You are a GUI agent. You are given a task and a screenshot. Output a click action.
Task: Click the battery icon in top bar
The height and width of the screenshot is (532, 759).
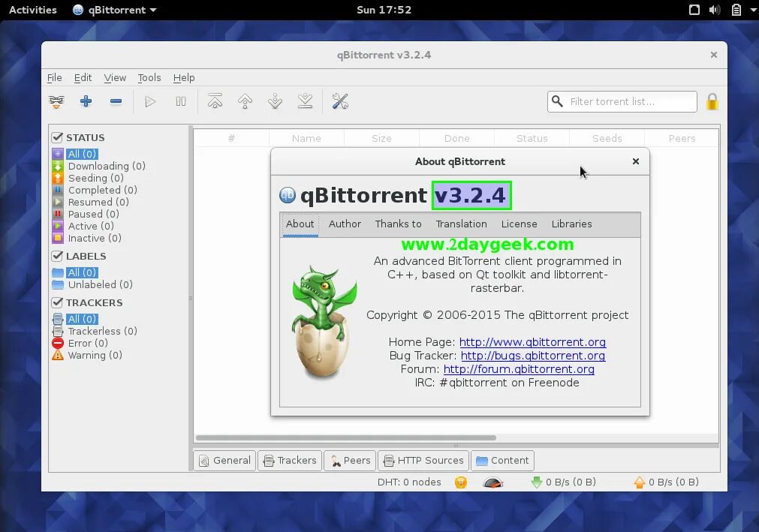pos(736,10)
